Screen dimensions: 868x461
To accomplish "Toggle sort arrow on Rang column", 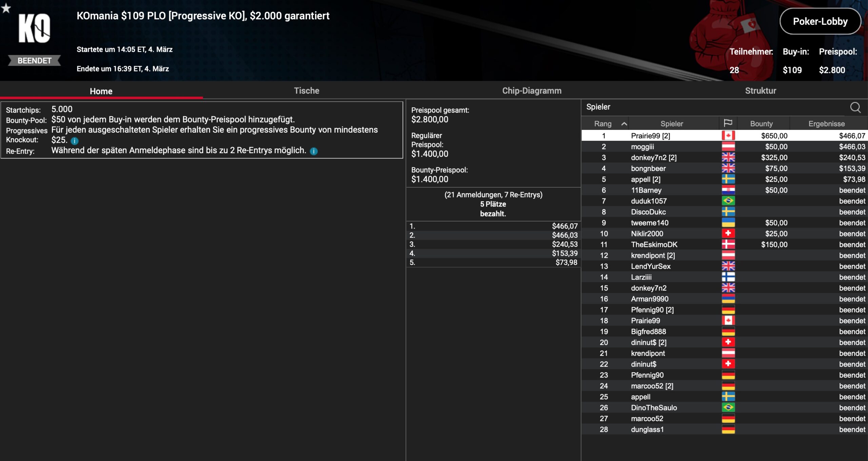I will [624, 124].
